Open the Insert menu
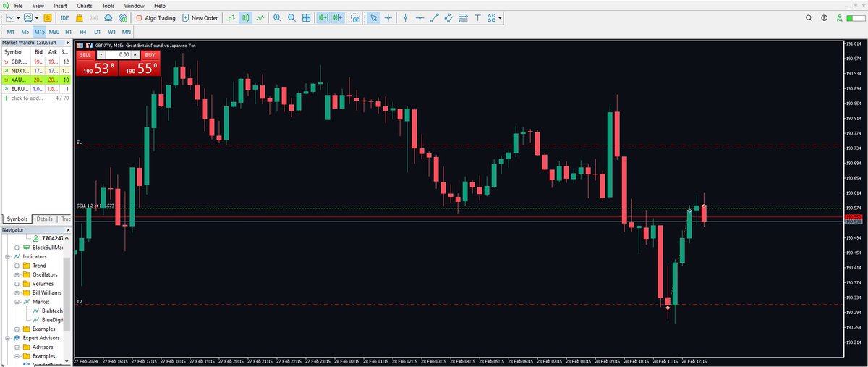The width and height of the screenshot is (868, 367). tap(60, 5)
